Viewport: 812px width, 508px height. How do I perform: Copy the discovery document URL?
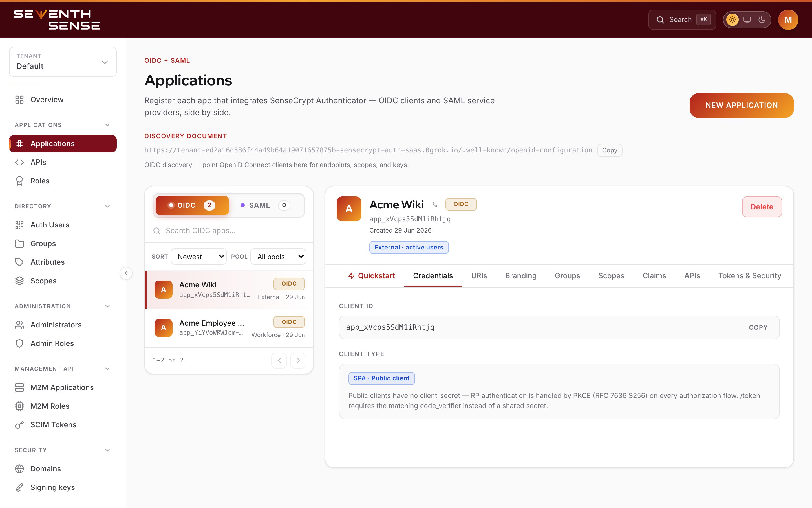click(609, 150)
